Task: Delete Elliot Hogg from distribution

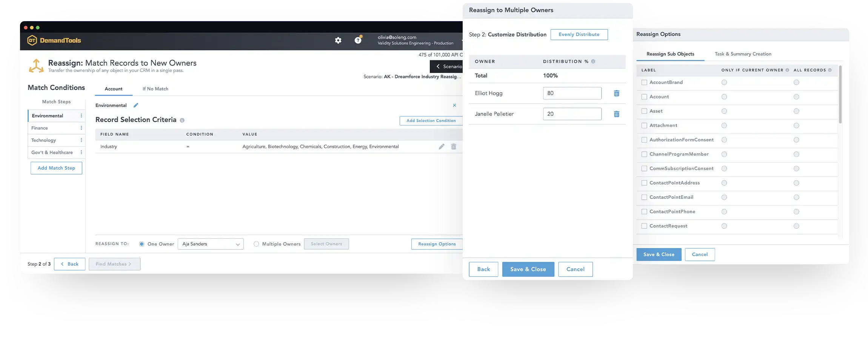Action: (x=617, y=93)
